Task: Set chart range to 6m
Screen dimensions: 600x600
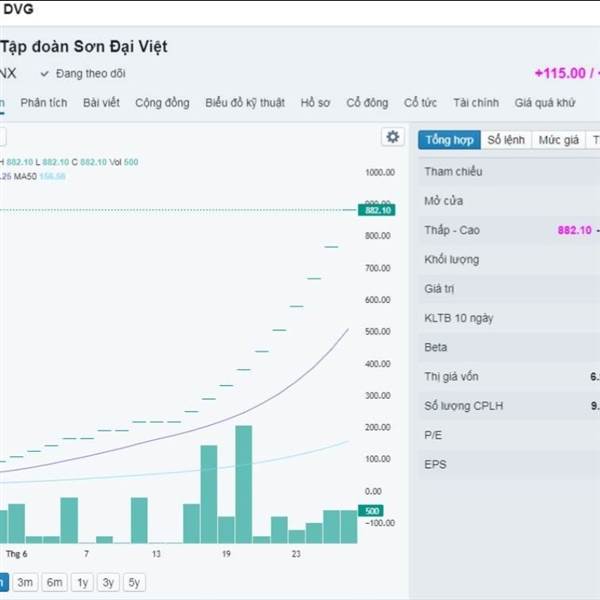Action: (54, 582)
